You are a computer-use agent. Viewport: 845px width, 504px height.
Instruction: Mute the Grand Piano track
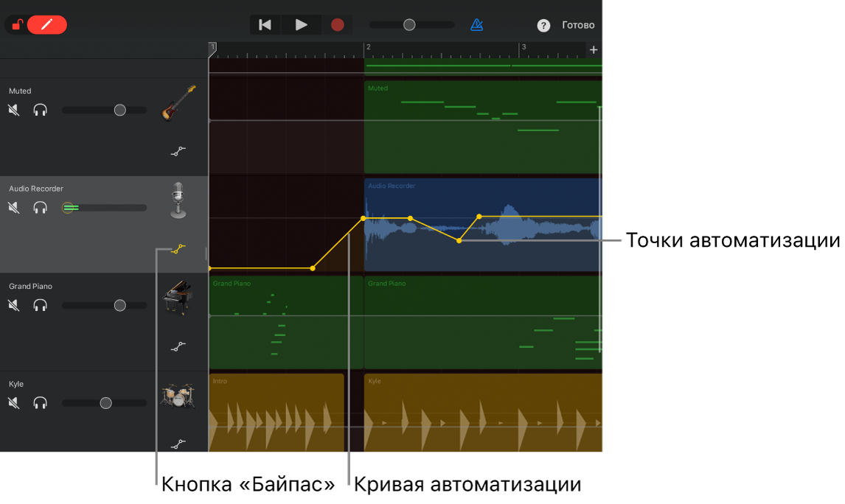(14, 305)
